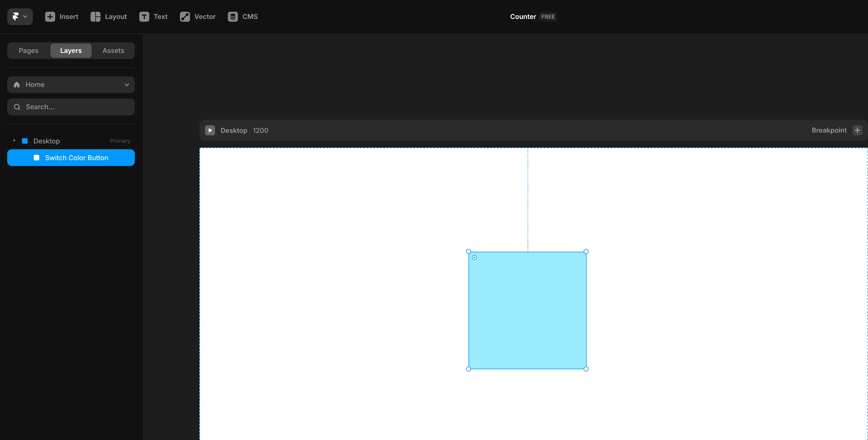Image resolution: width=868 pixels, height=440 pixels.
Task: Click the FREE plan badge
Action: (x=548, y=16)
